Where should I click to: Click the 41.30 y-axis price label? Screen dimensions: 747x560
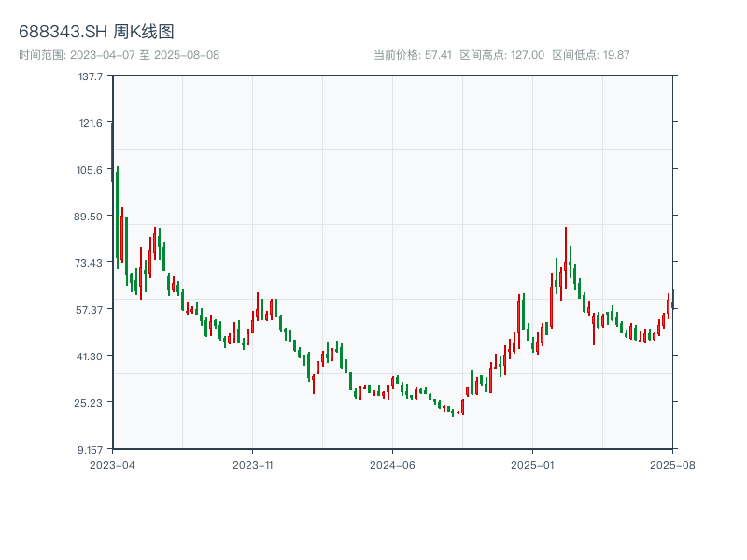click(x=90, y=356)
